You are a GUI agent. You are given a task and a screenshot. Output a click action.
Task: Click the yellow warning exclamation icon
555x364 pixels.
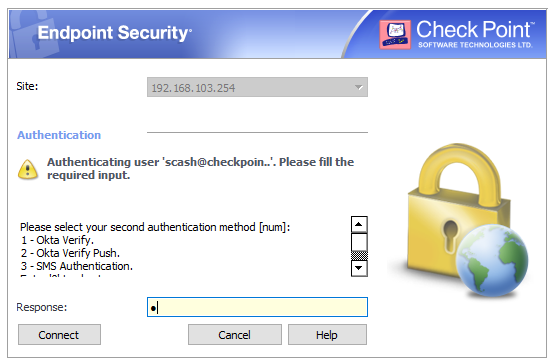point(28,169)
